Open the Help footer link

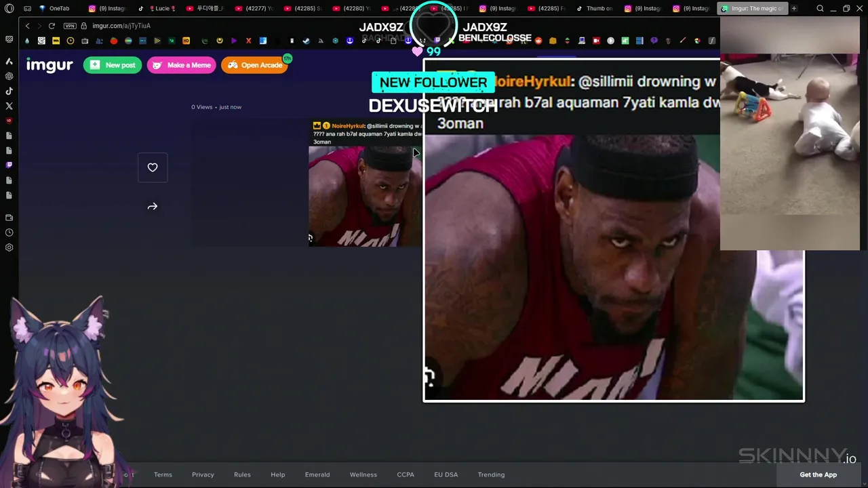278,474
